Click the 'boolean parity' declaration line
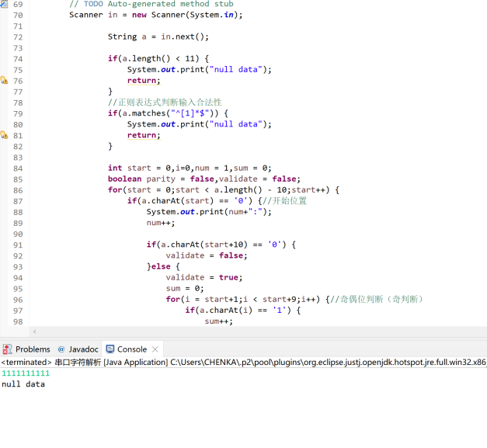The height and width of the screenshot is (448, 487). point(204,179)
